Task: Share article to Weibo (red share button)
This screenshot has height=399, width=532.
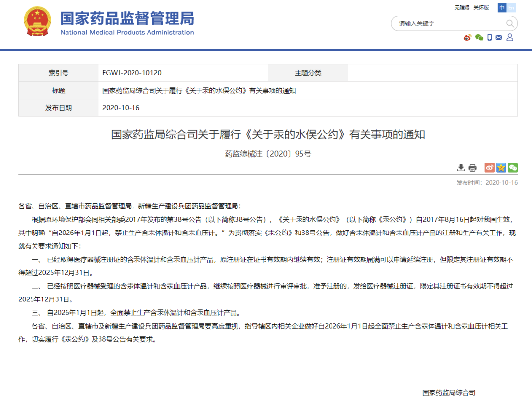Action: pos(489,168)
